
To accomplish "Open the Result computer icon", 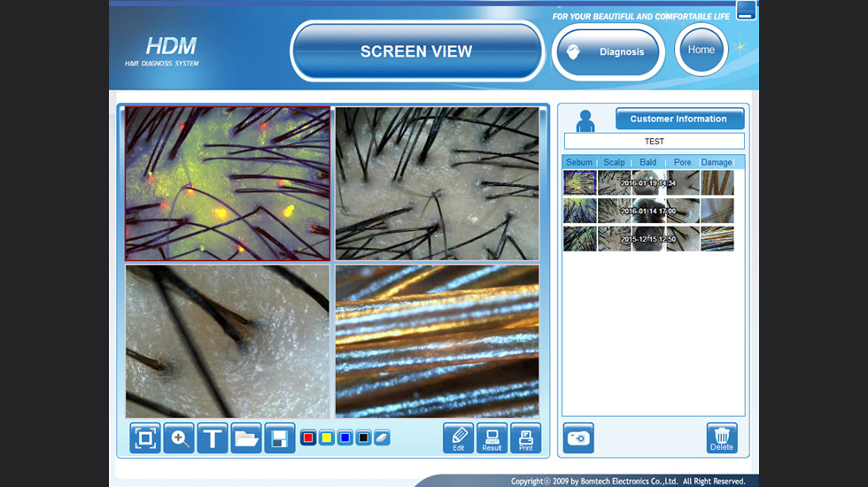I will (492, 438).
